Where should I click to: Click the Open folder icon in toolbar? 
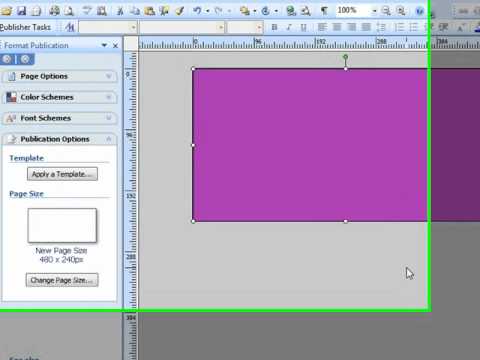click(6, 11)
